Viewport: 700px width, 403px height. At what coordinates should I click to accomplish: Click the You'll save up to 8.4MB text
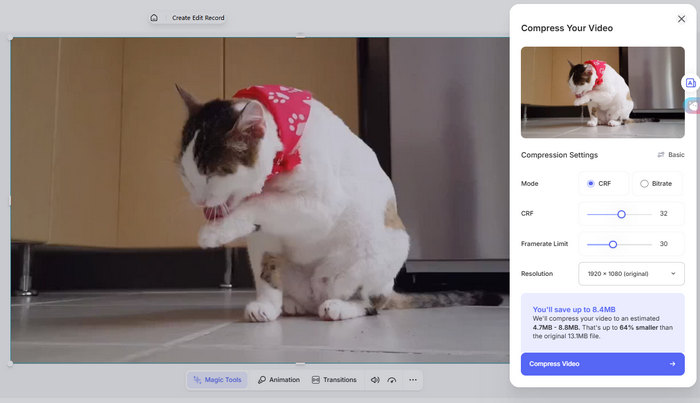(x=574, y=309)
